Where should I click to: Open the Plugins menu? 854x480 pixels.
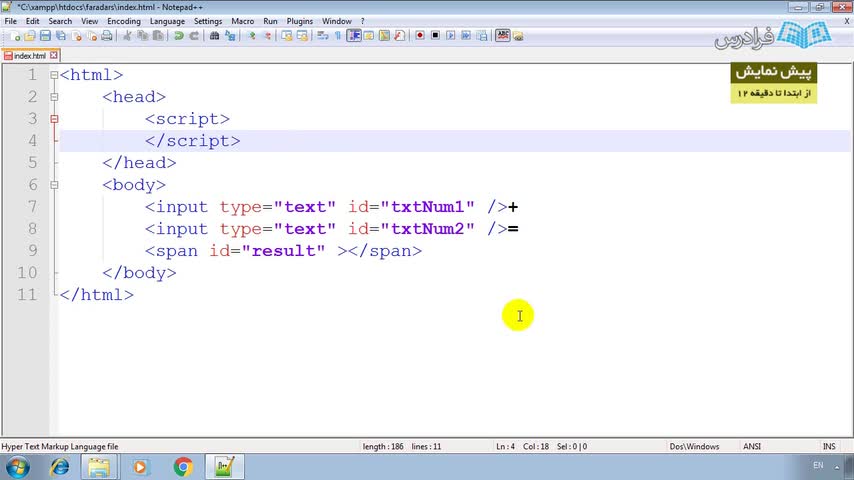click(300, 21)
